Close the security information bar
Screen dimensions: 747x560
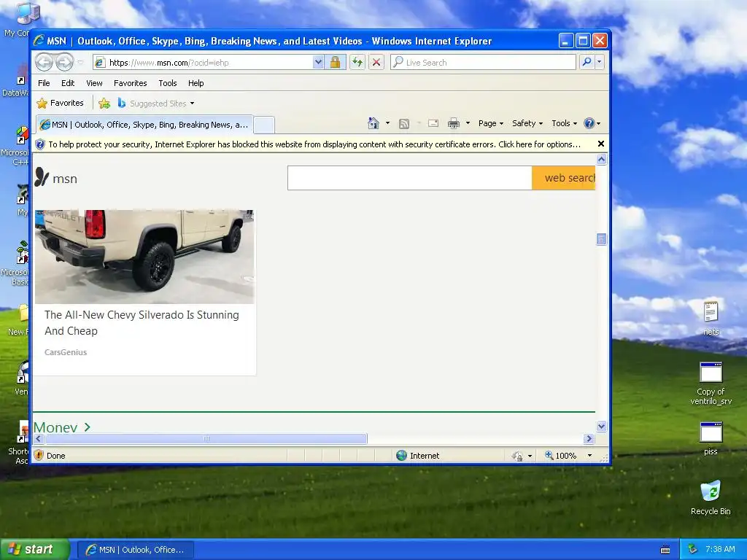tap(601, 144)
